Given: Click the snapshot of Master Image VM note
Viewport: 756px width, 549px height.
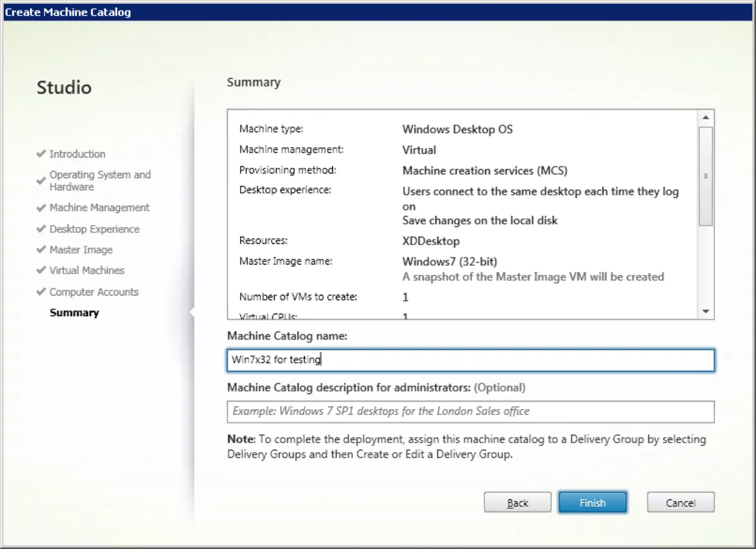Looking at the screenshot, I should pos(533,277).
